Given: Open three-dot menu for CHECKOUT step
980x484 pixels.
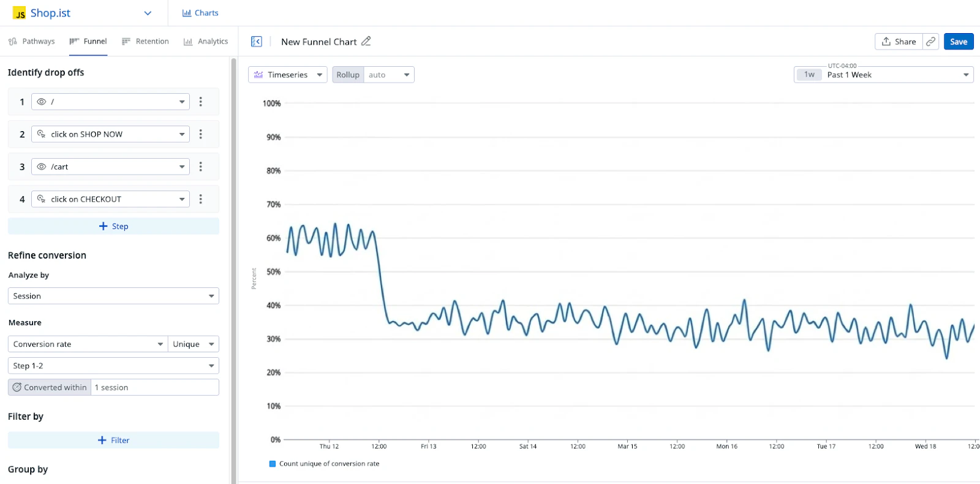Looking at the screenshot, I should click(200, 199).
